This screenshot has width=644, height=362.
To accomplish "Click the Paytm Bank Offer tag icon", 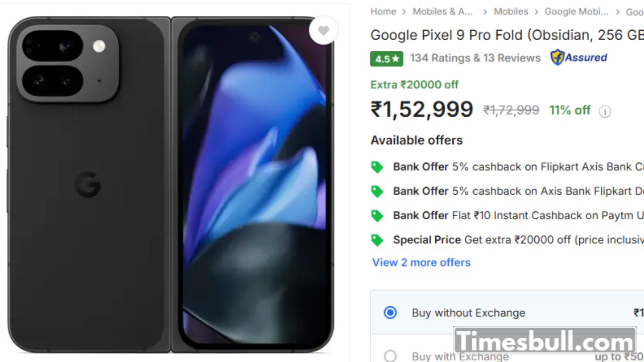I will pos(377,216).
